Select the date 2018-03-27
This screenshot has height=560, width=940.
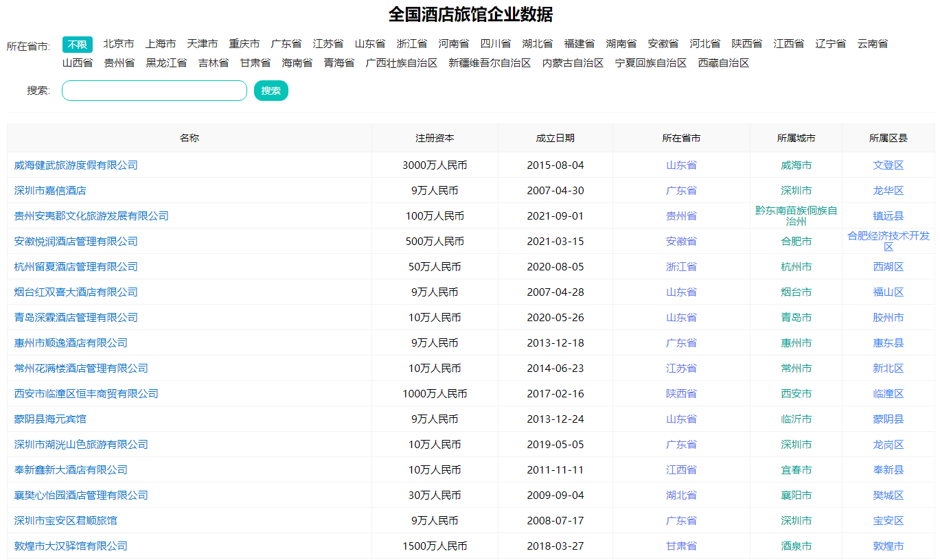[x=555, y=546]
